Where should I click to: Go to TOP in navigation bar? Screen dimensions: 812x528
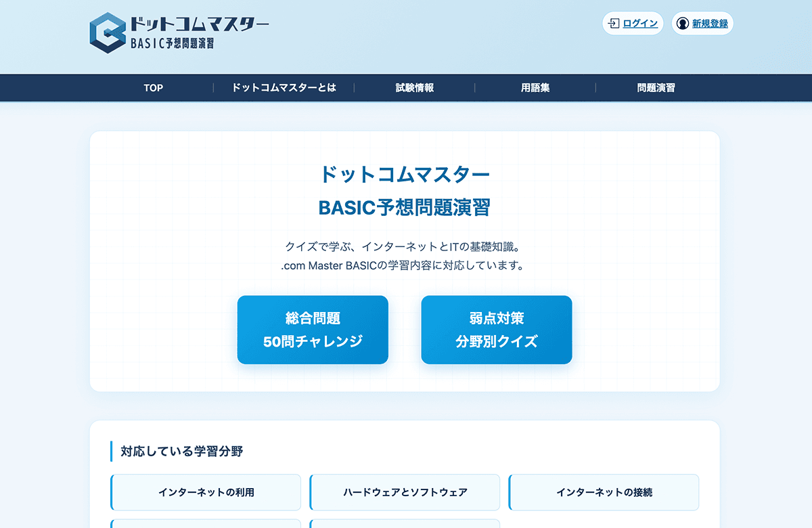coord(154,88)
